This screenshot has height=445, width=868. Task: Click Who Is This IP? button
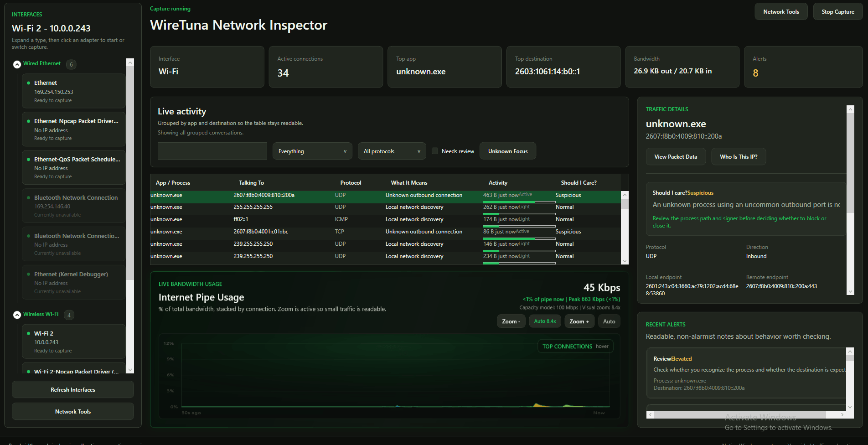tap(739, 156)
